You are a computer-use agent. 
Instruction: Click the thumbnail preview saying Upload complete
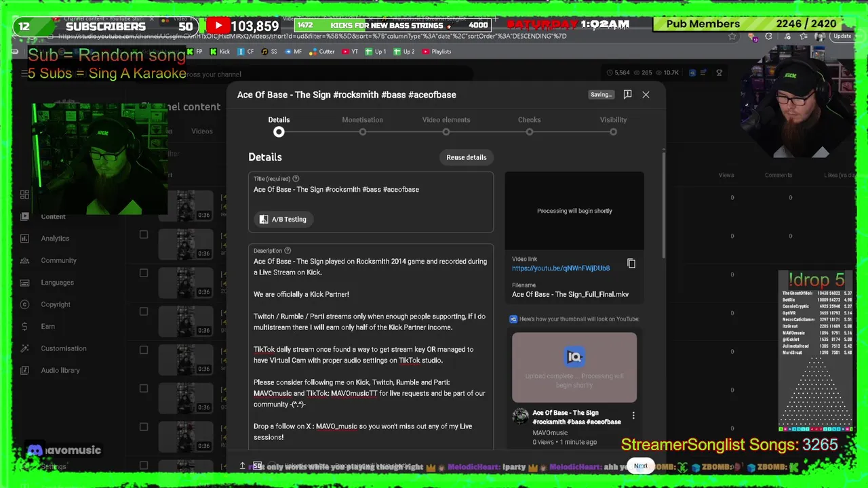(574, 367)
